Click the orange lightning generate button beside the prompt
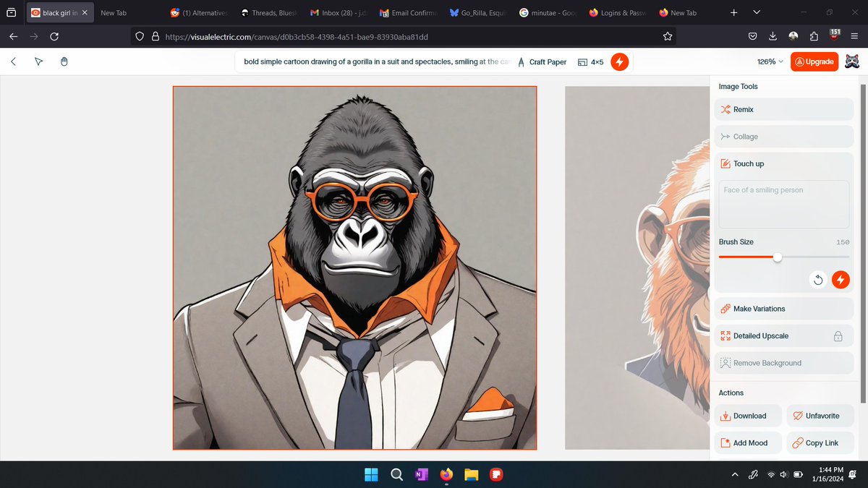868x488 pixels. 619,62
